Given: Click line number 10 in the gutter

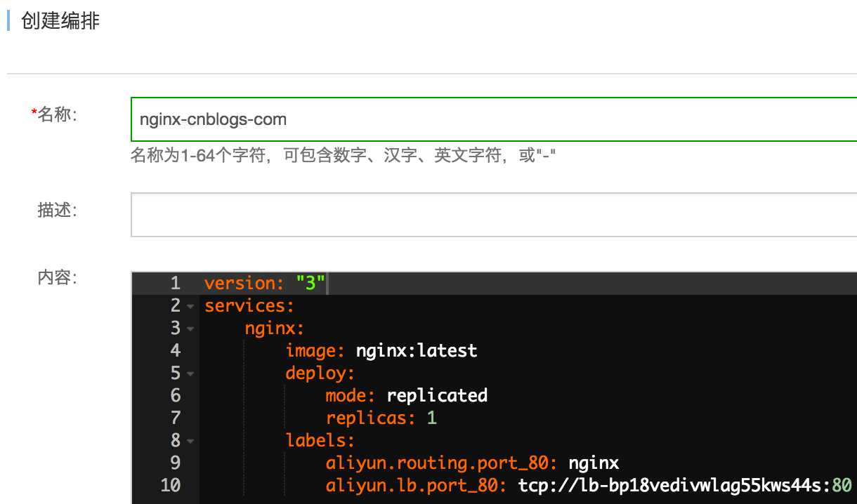Looking at the screenshot, I should pyautogui.click(x=171, y=485).
